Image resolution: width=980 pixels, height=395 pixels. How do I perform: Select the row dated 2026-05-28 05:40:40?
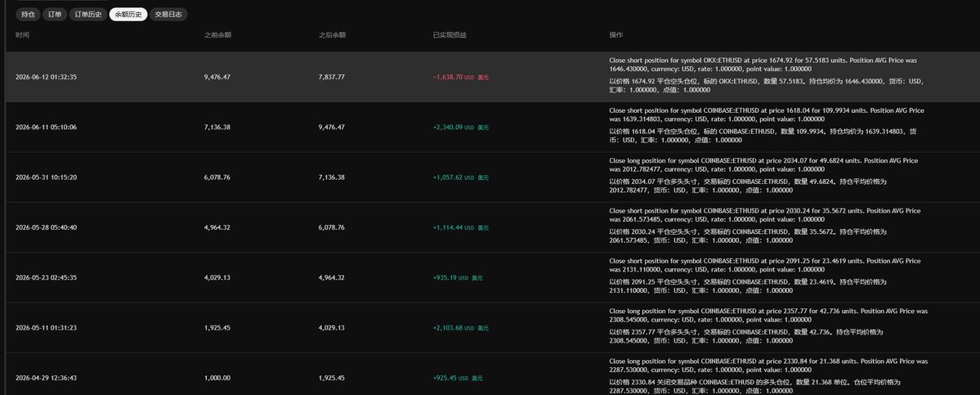point(493,227)
